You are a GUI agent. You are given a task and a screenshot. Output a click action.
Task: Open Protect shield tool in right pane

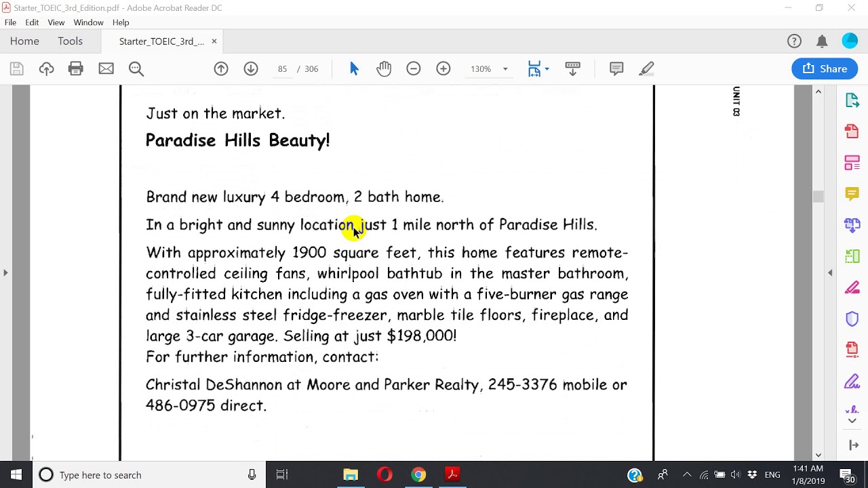(852, 319)
